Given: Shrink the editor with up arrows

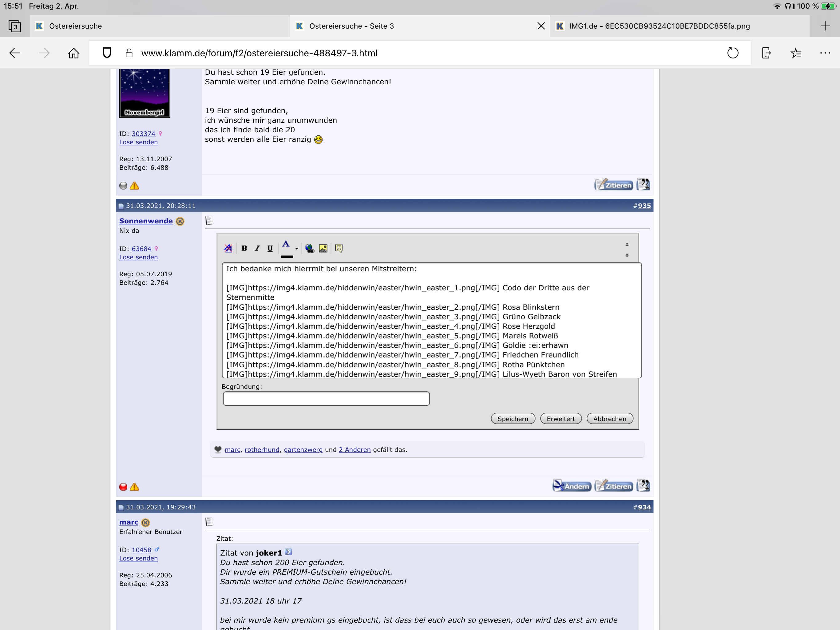Looking at the screenshot, I should [x=627, y=244].
